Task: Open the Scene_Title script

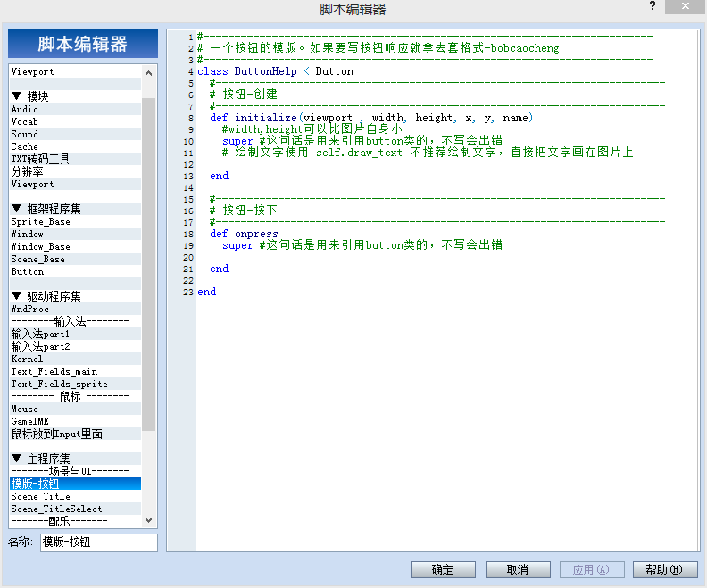Action: click(75, 496)
